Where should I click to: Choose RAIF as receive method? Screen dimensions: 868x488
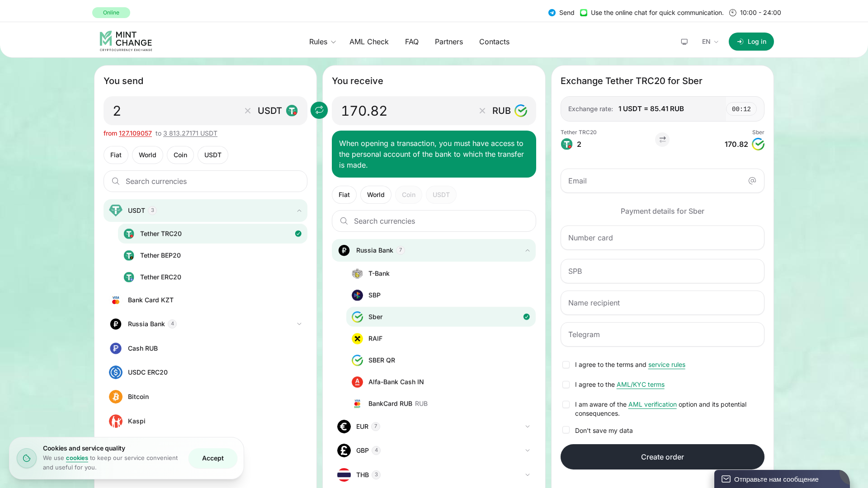[x=441, y=338]
